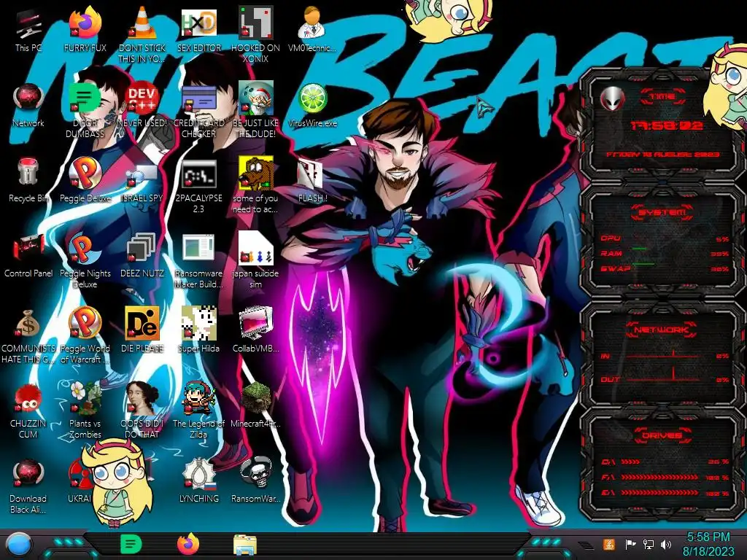Image resolution: width=747 pixels, height=560 pixels.
Task: Click the widget date line showing August 2023
Action: pyautogui.click(x=662, y=155)
